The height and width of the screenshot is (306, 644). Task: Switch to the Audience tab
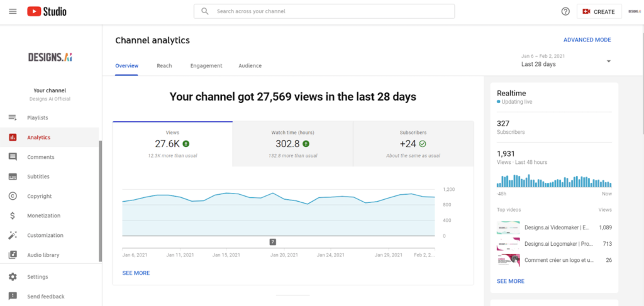(x=250, y=66)
